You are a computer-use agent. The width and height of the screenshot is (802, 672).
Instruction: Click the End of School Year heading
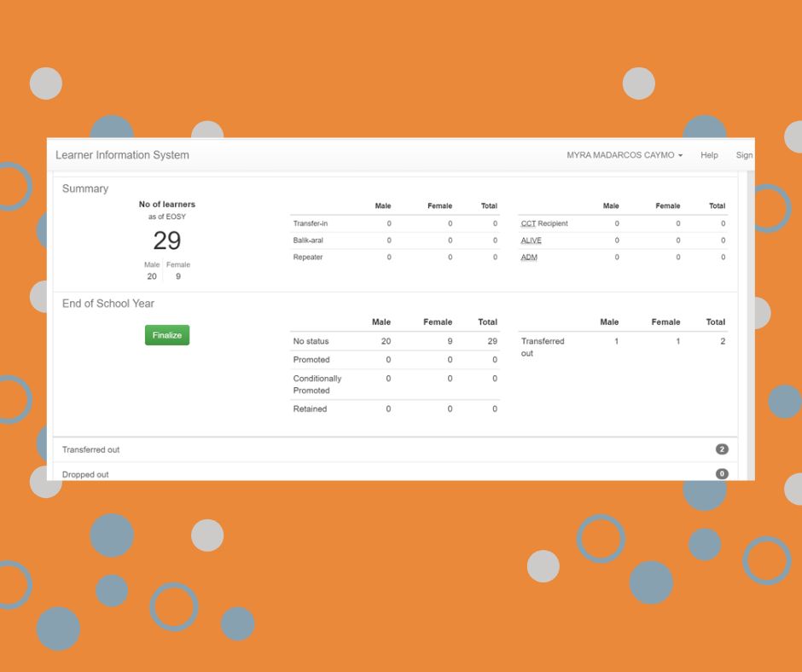pyautogui.click(x=108, y=304)
